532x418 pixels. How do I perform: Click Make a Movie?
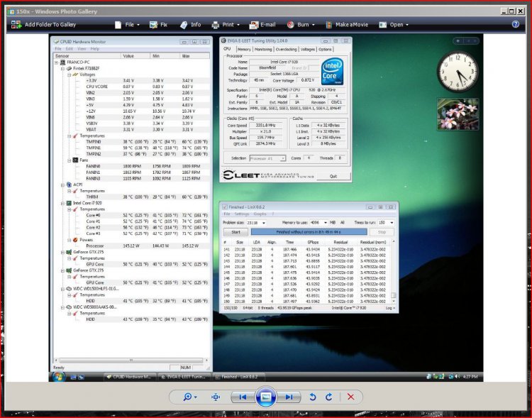point(347,24)
